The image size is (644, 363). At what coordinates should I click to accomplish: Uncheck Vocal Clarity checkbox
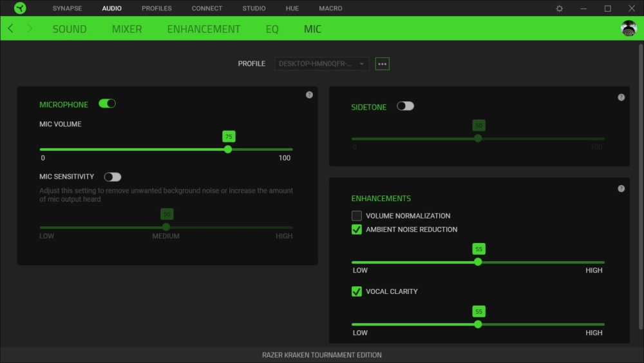click(357, 291)
